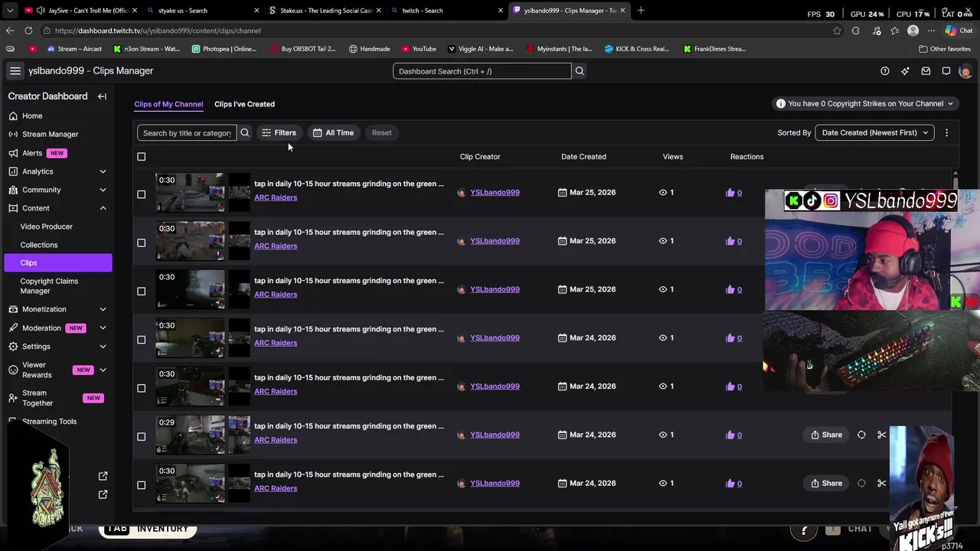Open Other favorites folder
This screenshot has height=551, width=980.
point(945,49)
